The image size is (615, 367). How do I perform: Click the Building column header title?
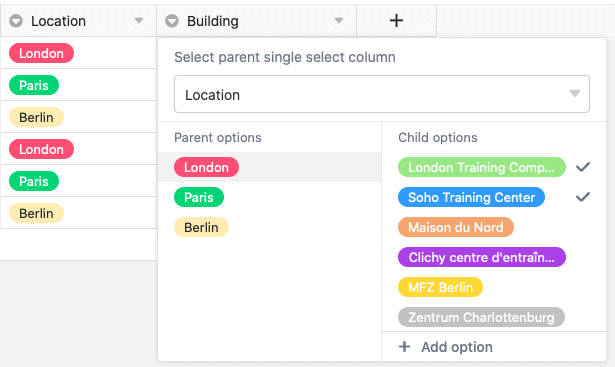pos(213,21)
